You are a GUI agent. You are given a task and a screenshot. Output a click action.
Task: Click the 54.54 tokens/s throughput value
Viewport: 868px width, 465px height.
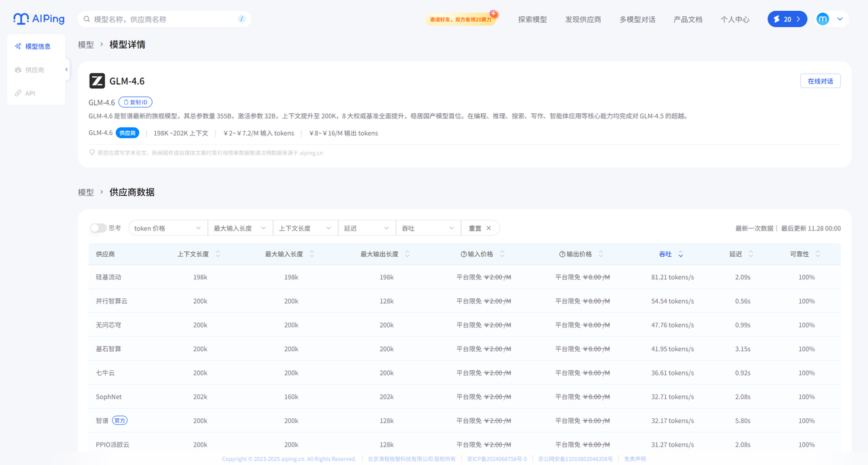(673, 301)
